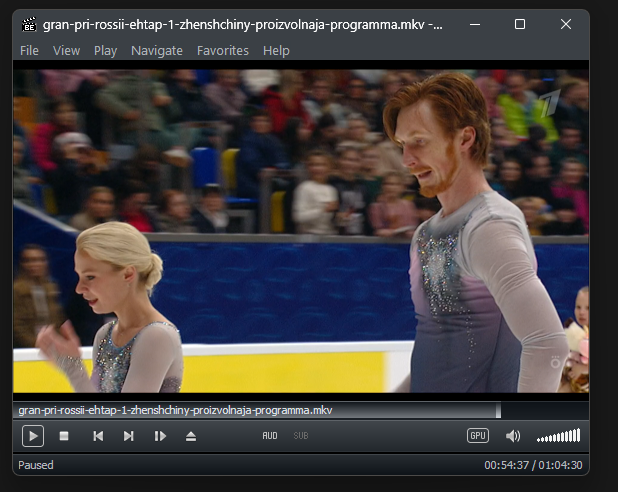Open the Navigate menu
The height and width of the screenshot is (492, 618).
point(157,50)
